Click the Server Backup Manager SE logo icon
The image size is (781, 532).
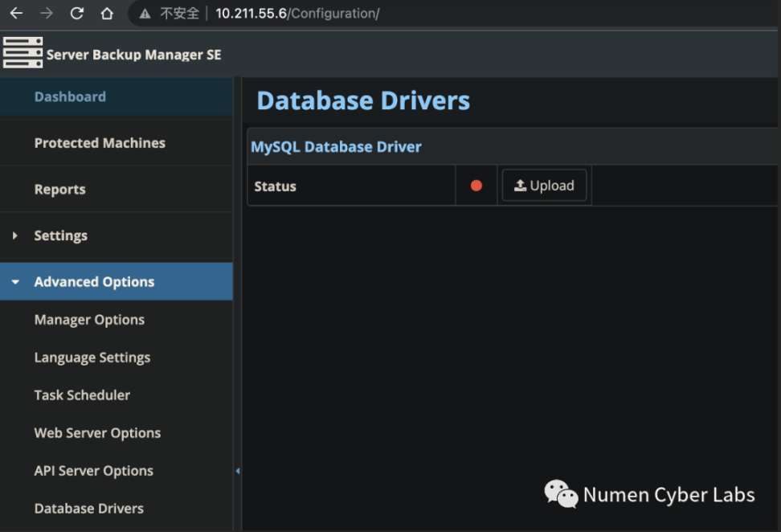pos(23,52)
